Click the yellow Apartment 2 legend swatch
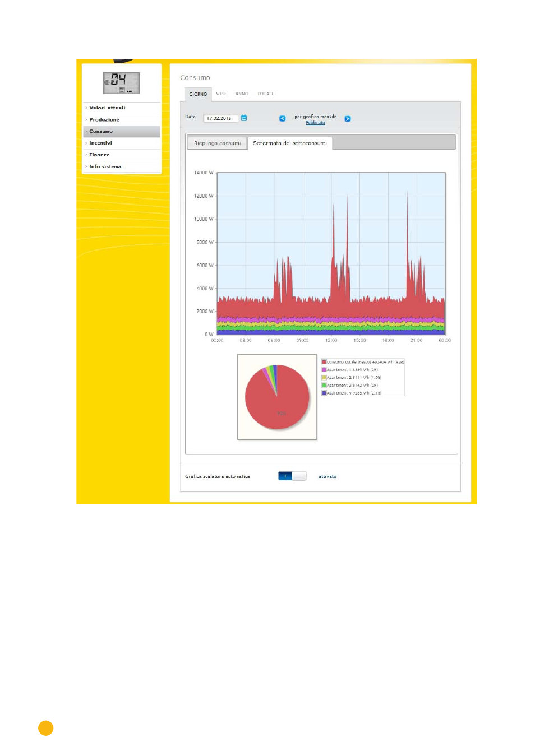 pyautogui.click(x=324, y=378)
